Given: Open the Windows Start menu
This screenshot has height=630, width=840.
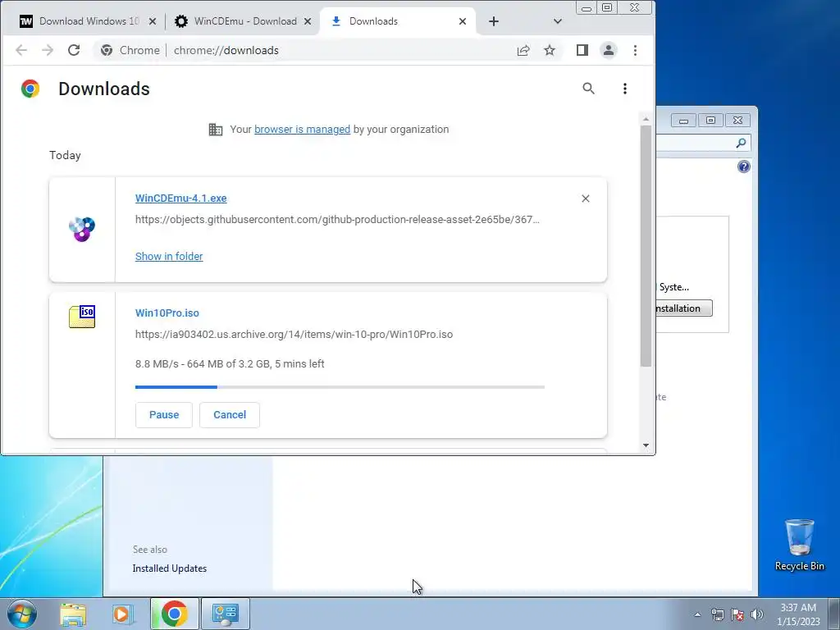Looking at the screenshot, I should 22,614.
